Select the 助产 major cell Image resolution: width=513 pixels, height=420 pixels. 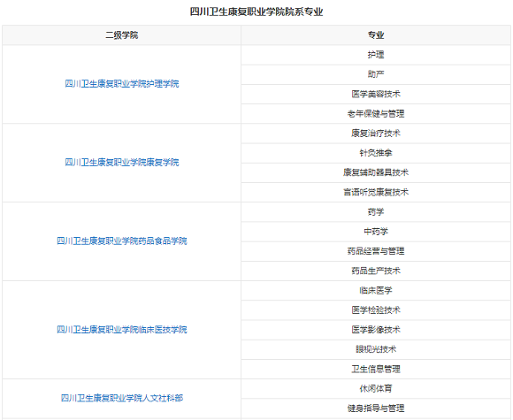point(376,74)
